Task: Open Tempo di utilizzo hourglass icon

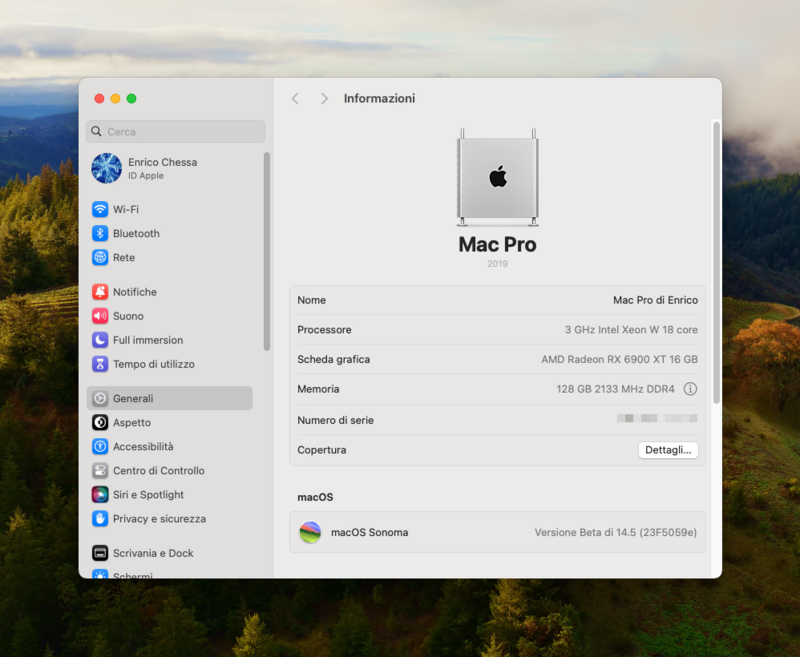Action: coord(100,364)
